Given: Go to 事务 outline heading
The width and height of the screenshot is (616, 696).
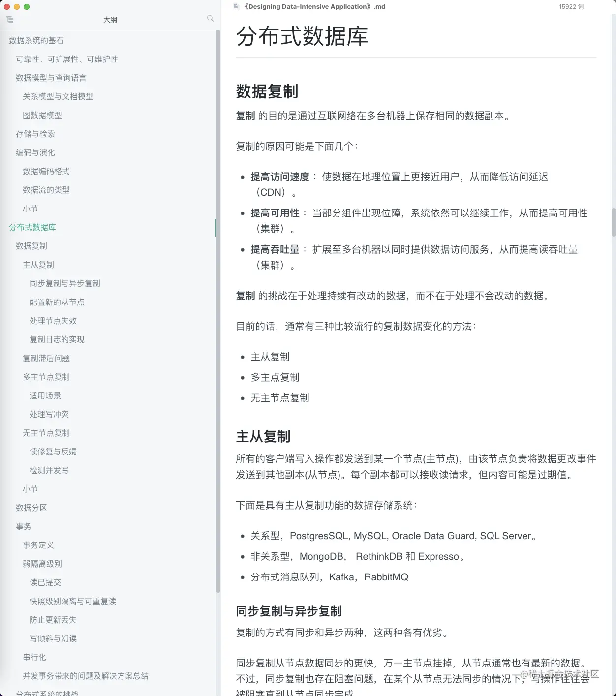Looking at the screenshot, I should tap(24, 526).
